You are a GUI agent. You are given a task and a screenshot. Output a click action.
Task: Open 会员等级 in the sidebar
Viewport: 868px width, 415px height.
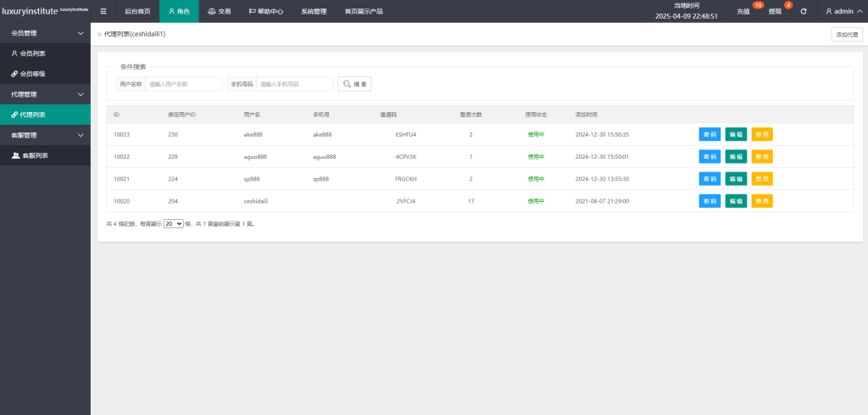click(x=46, y=74)
